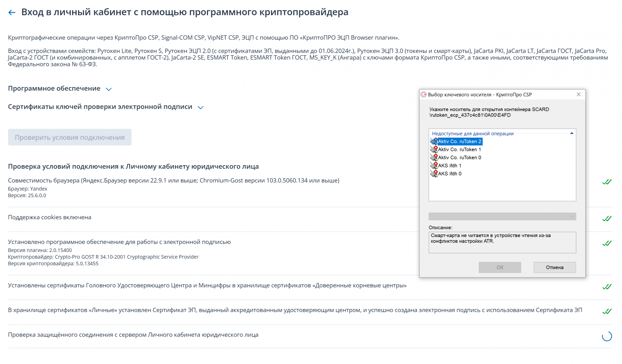Click the CryptoPro CSP dialog title icon

pyautogui.click(x=423, y=95)
